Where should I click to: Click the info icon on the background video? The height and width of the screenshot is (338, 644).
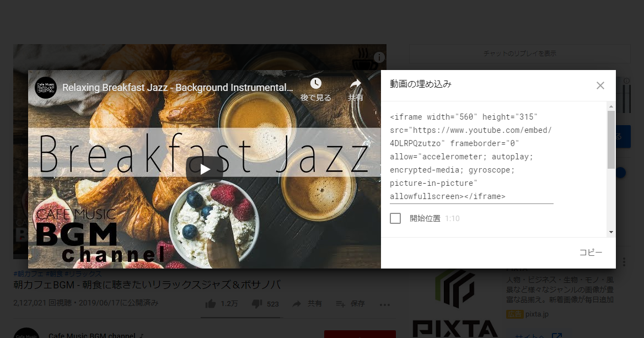tap(379, 57)
